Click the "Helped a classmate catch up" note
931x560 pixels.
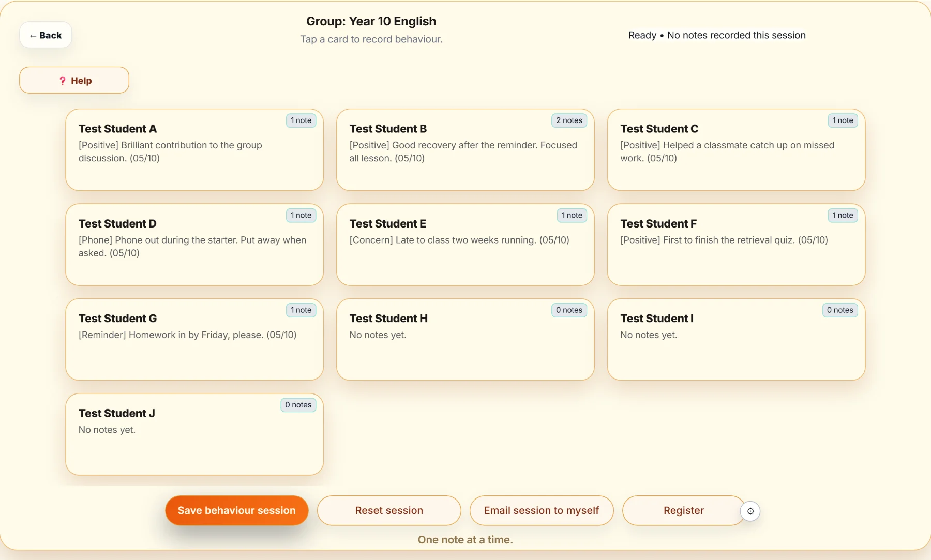727,152
